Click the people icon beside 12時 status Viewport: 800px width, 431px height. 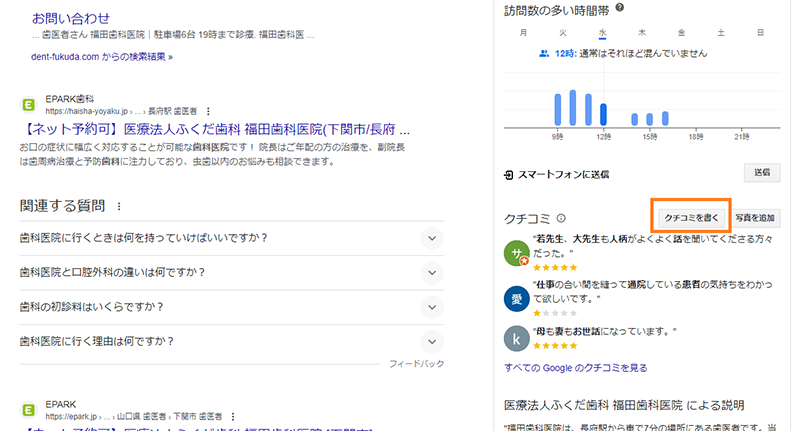pyautogui.click(x=544, y=54)
